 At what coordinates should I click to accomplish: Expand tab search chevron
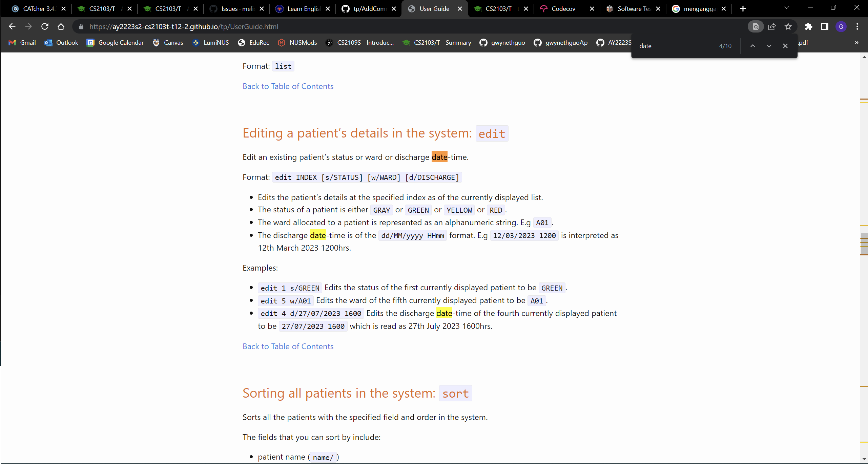(787, 7)
